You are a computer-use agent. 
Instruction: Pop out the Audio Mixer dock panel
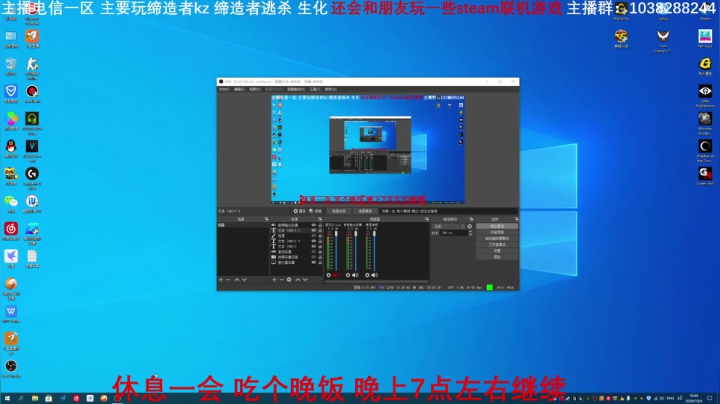(x=427, y=219)
